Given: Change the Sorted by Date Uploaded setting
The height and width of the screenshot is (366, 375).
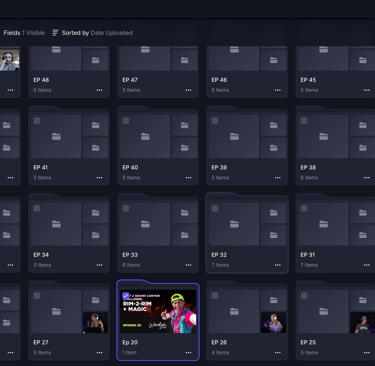Looking at the screenshot, I should click(x=97, y=33).
